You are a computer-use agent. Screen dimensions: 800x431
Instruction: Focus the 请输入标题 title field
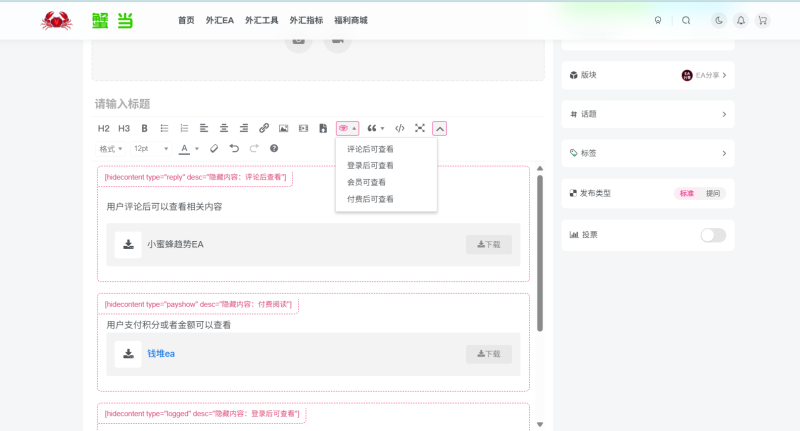click(319, 104)
